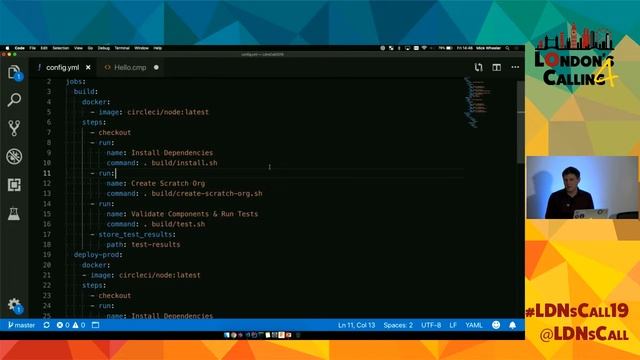Open the Code menu
Viewport: 640px width, 360px height.
point(20,48)
